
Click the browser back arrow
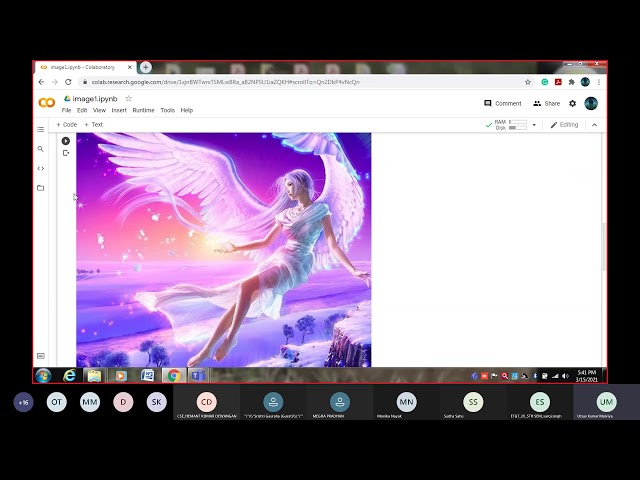(x=41, y=82)
